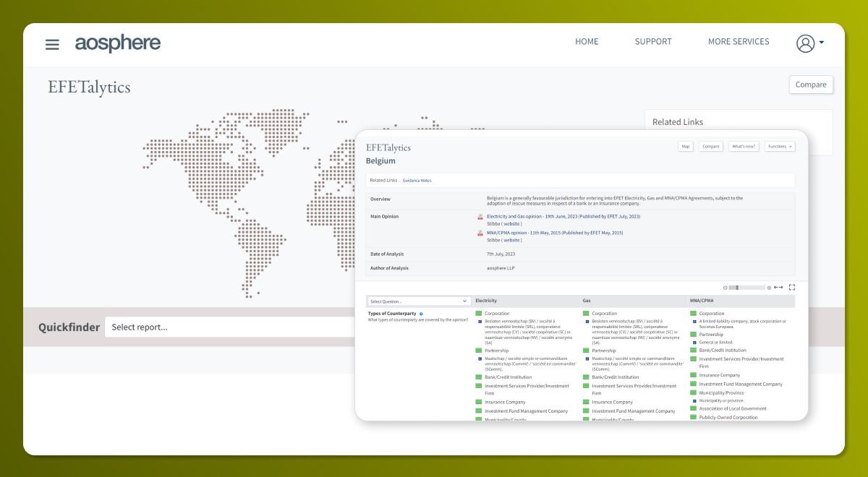Click the info icon next to Types of Counterparty
The image size is (868, 477).
[x=421, y=314]
